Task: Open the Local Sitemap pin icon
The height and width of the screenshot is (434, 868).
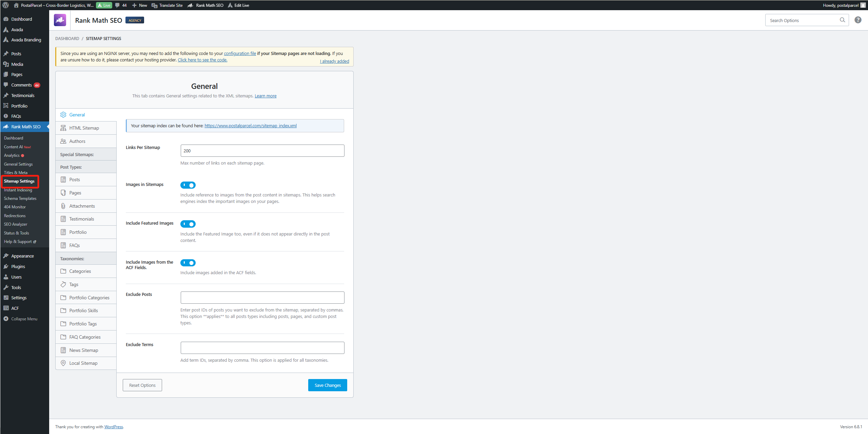Action: (x=63, y=363)
